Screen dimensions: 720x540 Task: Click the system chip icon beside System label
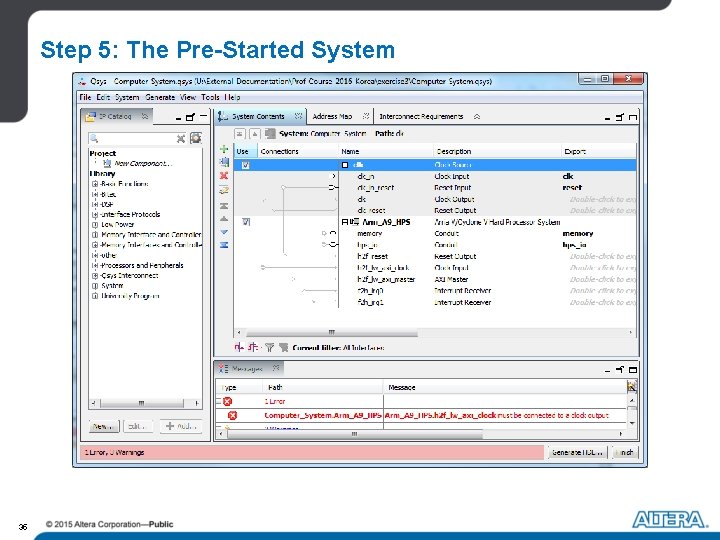(x=270, y=134)
